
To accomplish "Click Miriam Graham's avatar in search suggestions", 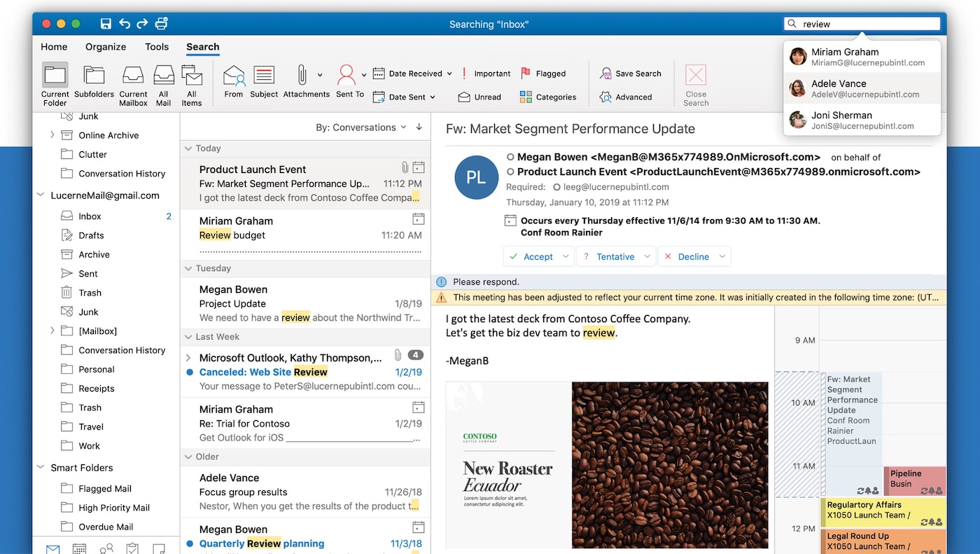I will pos(798,56).
